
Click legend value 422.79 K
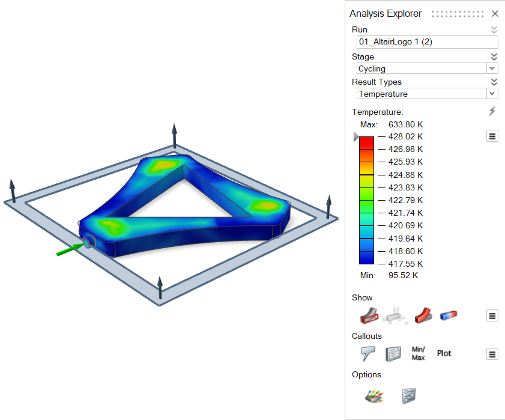pos(405,200)
